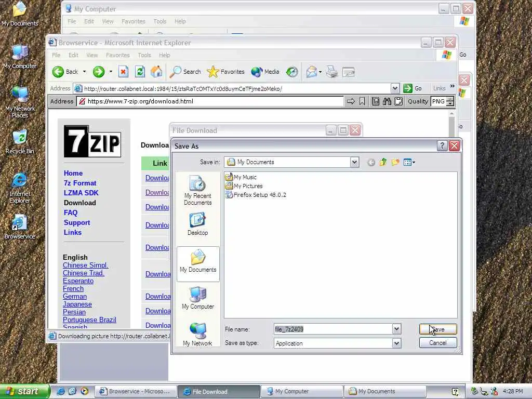
Task: Select Firefox Setup 48.0.2 file
Action: pyautogui.click(x=256, y=195)
